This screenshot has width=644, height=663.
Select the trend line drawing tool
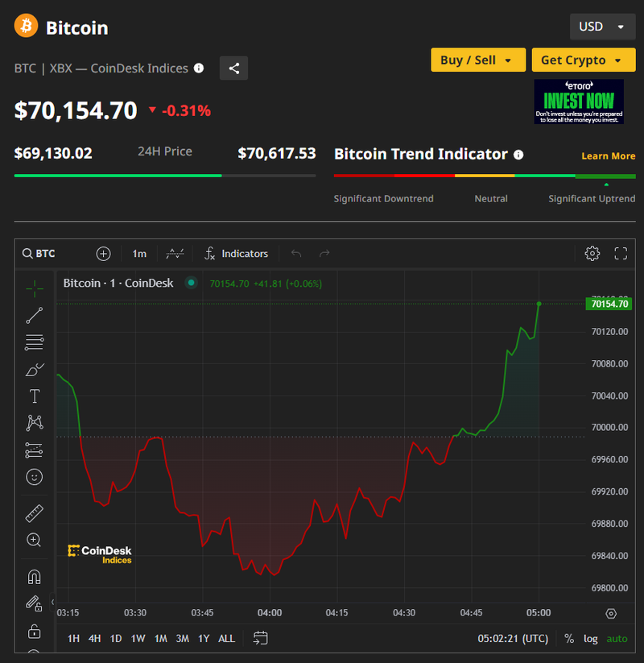tap(34, 316)
